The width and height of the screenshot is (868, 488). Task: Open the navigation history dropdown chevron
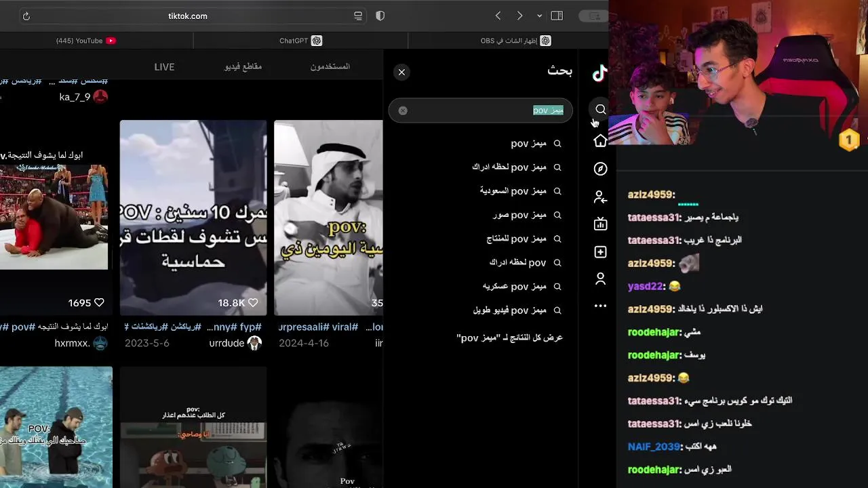tap(540, 16)
